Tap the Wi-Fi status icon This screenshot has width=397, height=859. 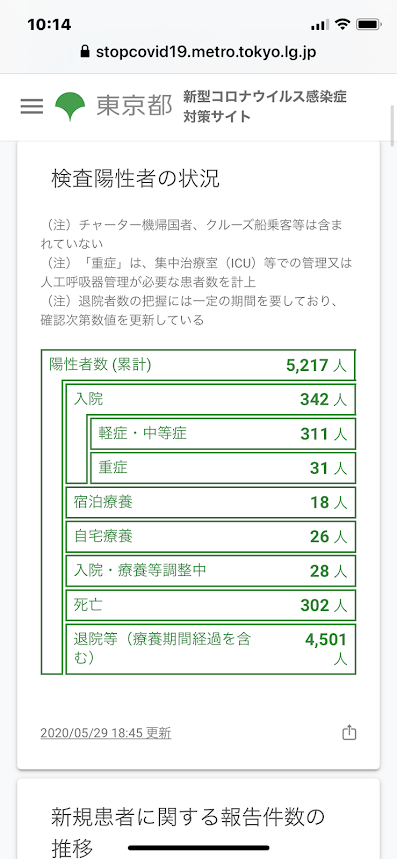(x=343, y=25)
